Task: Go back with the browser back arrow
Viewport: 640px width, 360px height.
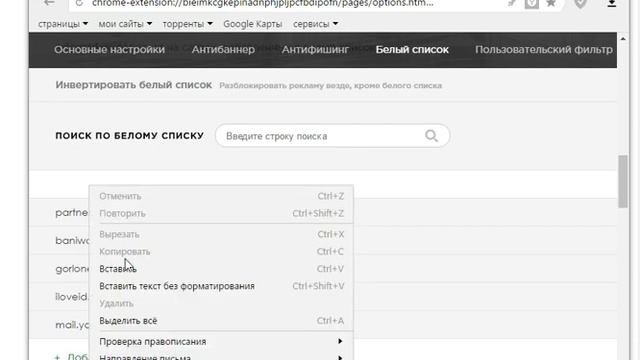Action: (49, 3)
